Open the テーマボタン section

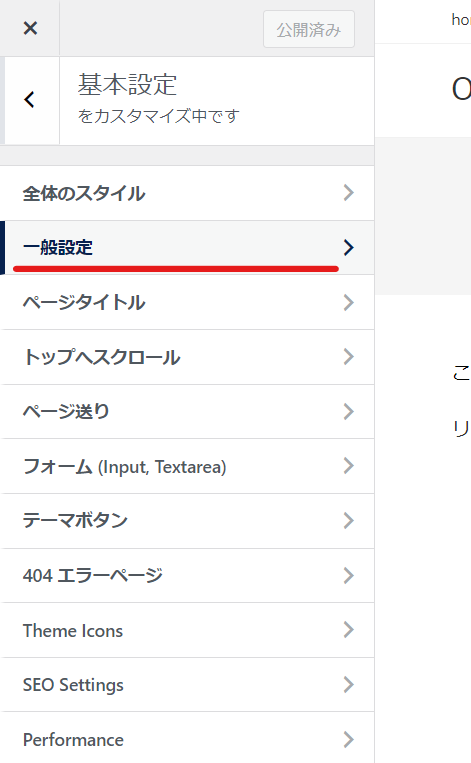click(187, 521)
